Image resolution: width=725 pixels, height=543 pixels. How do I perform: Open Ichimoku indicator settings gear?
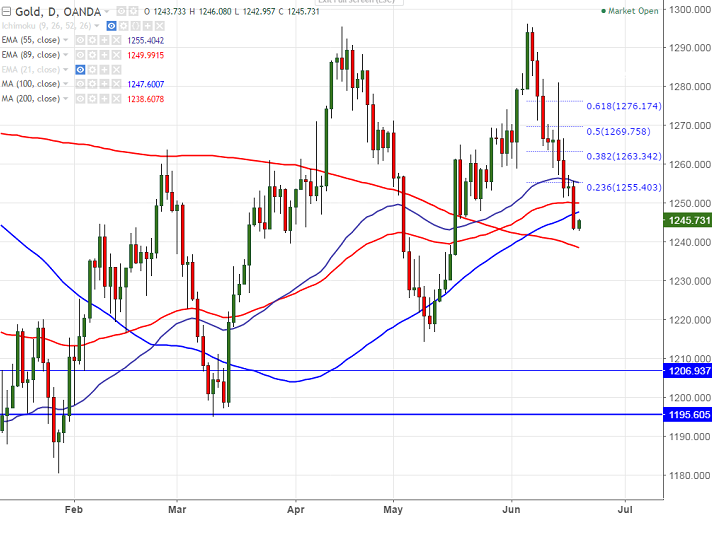(x=123, y=26)
